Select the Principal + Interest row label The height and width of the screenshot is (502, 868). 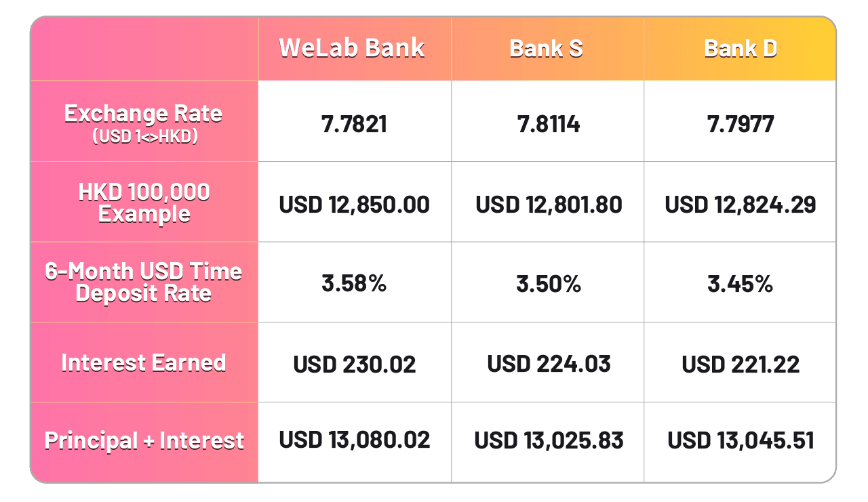pyautogui.click(x=143, y=441)
